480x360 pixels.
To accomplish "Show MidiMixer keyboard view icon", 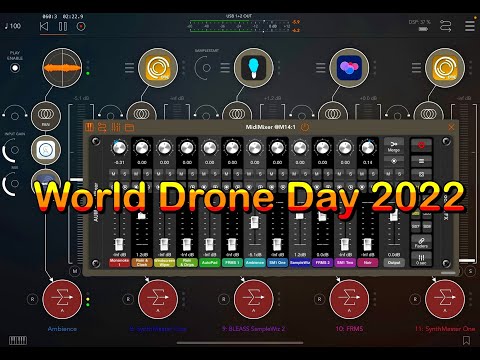I will pos(90,127).
